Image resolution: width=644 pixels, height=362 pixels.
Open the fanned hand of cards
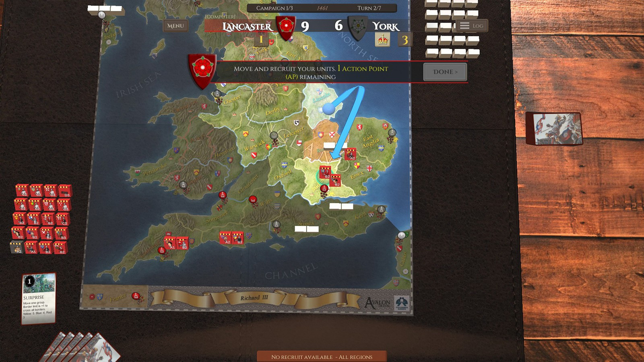click(80, 348)
